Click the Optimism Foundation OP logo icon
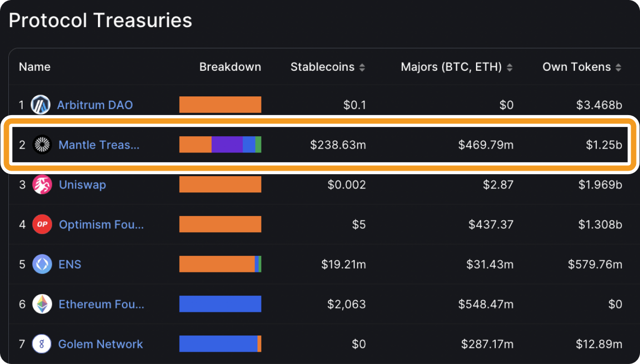This screenshot has width=640, height=364. (x=42, y=224)
